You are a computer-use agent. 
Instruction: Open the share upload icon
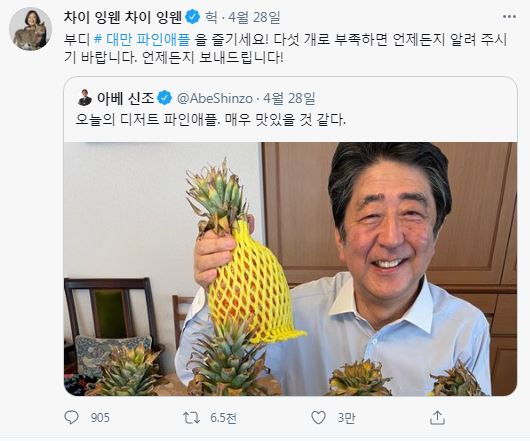(x=437, y=418)
